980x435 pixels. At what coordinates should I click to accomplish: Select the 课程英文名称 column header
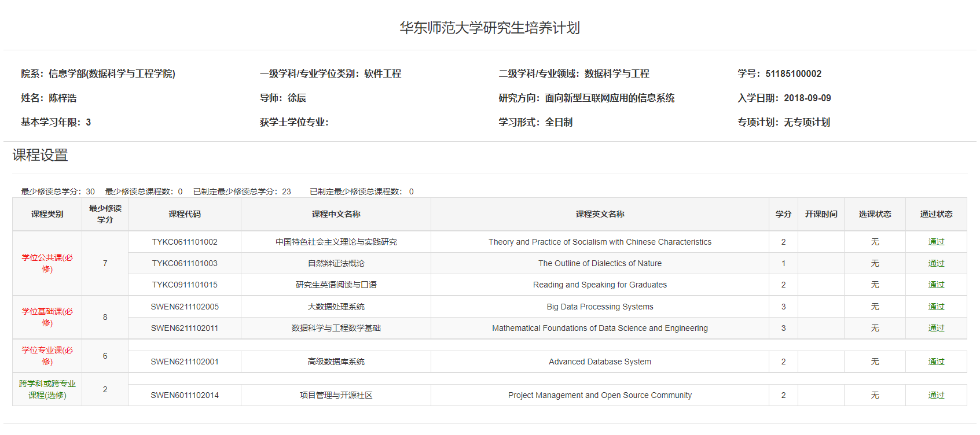point(600,214)
